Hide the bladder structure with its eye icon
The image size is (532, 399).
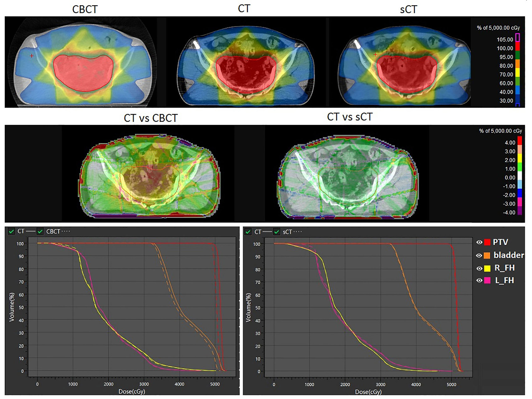[479, 256]
